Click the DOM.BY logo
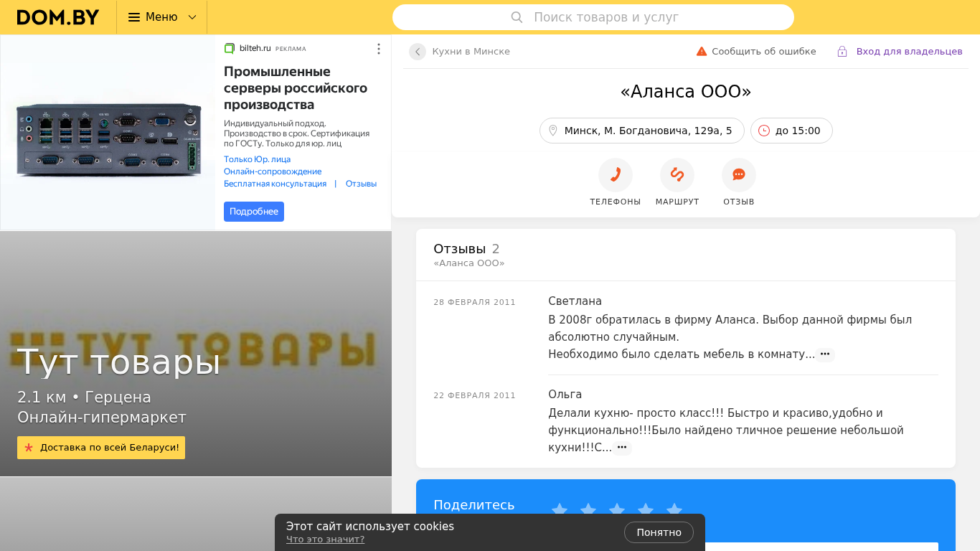The width and height of the screenshot is (980, 551). [x=58, y=17]
